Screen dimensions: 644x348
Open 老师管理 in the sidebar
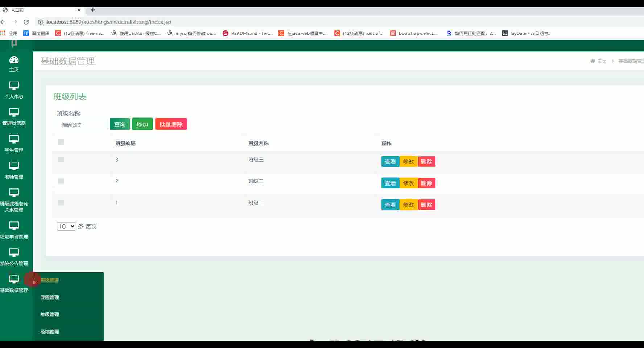coord(14,171)
